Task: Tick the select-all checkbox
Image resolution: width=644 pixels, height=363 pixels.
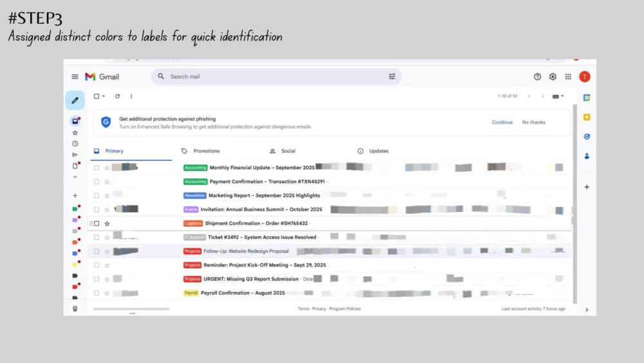Action: tap(97, 96)
